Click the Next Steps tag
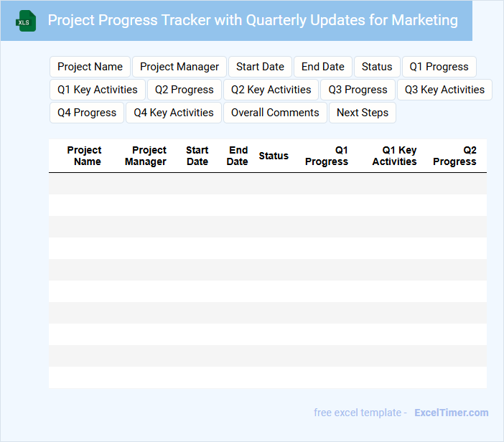 tap(362, 113)
